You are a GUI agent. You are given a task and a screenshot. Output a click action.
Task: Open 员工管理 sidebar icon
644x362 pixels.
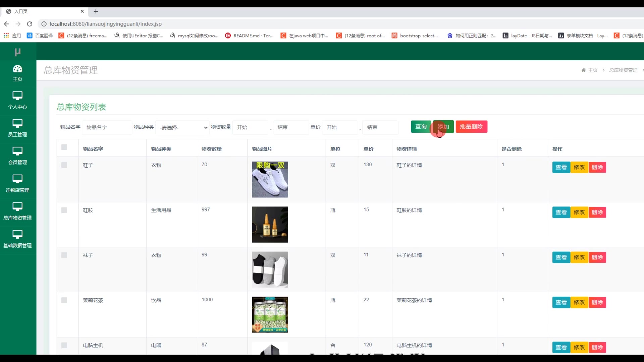click(x=17, y=124)
